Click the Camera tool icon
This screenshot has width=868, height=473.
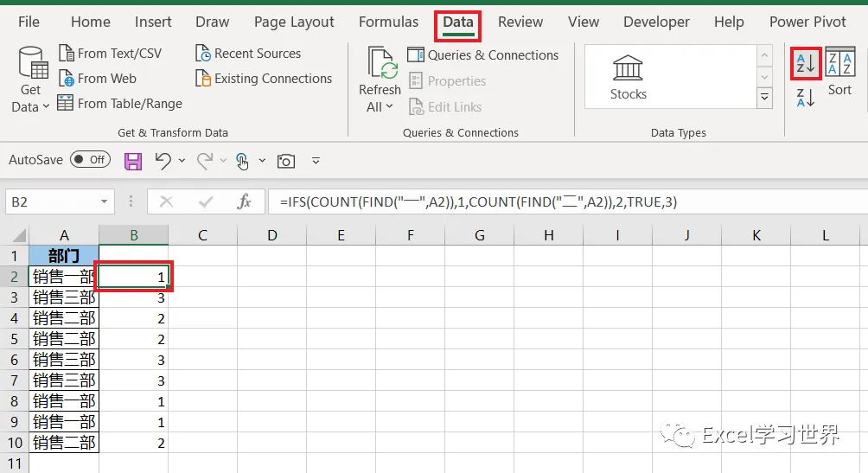[285, 161]
